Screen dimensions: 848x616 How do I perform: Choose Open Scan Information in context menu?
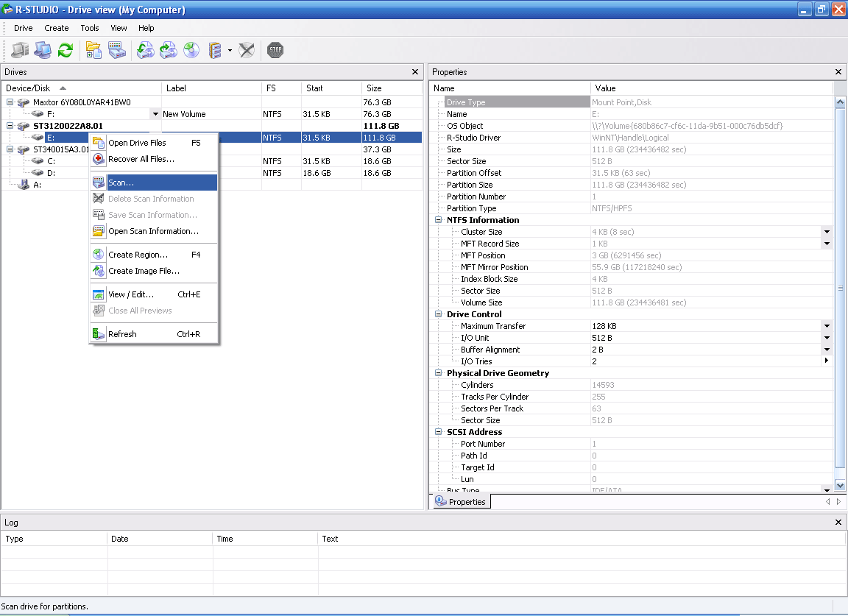(154, 231)
